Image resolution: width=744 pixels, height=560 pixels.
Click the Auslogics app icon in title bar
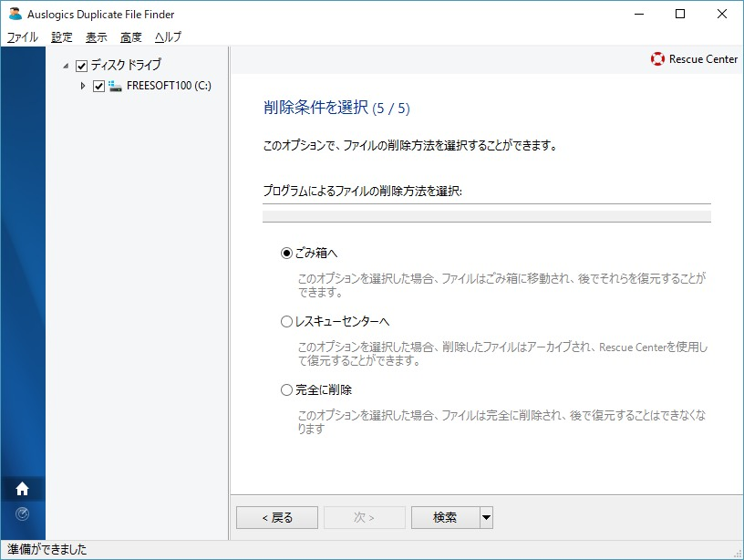15,14
